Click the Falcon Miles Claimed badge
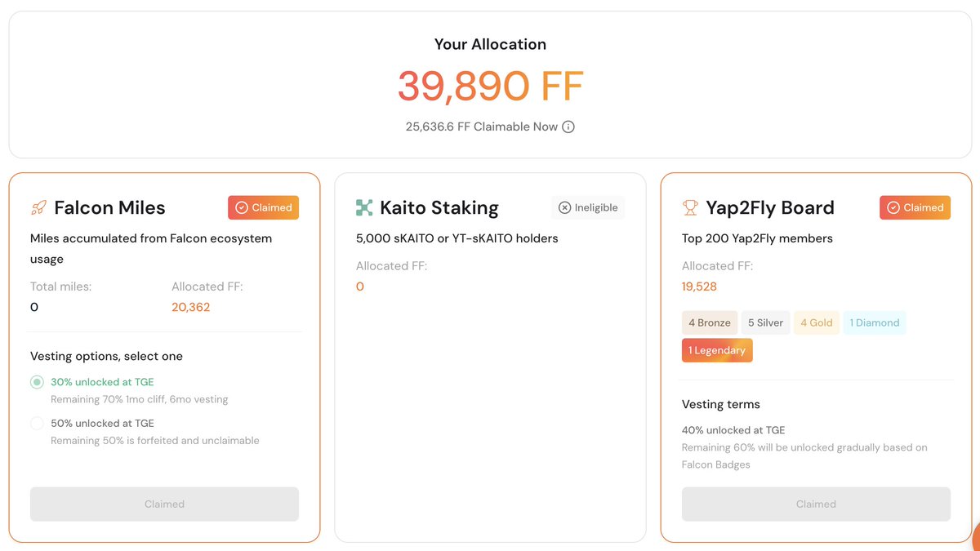The image size is (980, 551). (263, 207)
